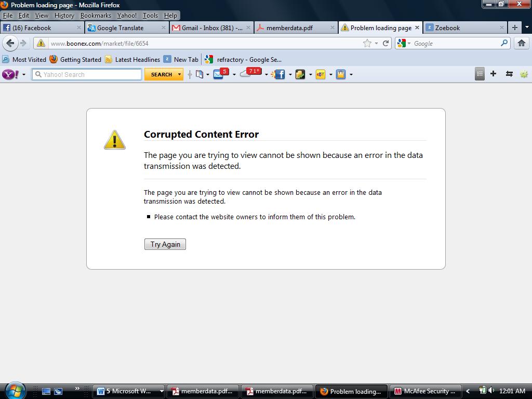Open the Tools menu

[150, 16]
